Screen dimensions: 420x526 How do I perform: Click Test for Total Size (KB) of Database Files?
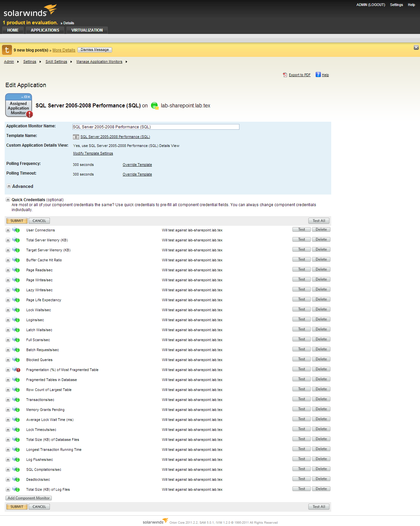tap(302, 439)
